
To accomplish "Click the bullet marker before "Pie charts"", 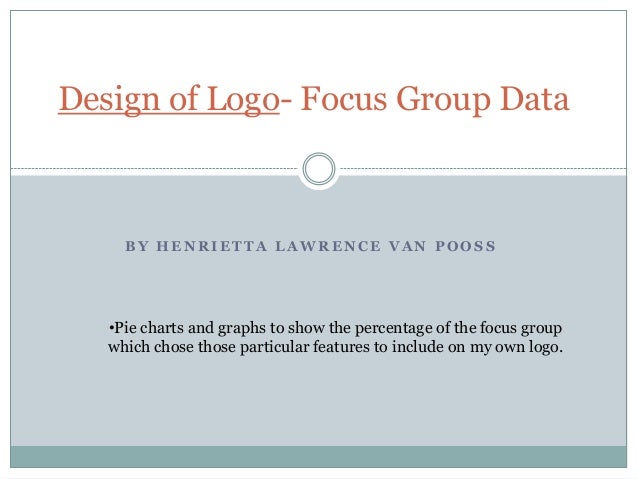I will [111, 328].
